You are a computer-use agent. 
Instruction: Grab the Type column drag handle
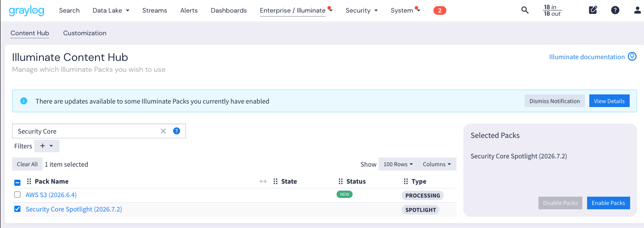pyautogui.click(x=406, y=181)
